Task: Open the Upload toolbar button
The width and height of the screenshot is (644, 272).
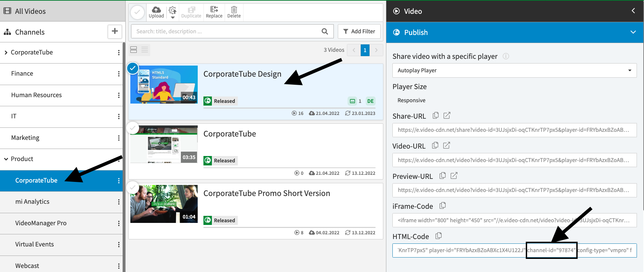Action: [156, 12]
